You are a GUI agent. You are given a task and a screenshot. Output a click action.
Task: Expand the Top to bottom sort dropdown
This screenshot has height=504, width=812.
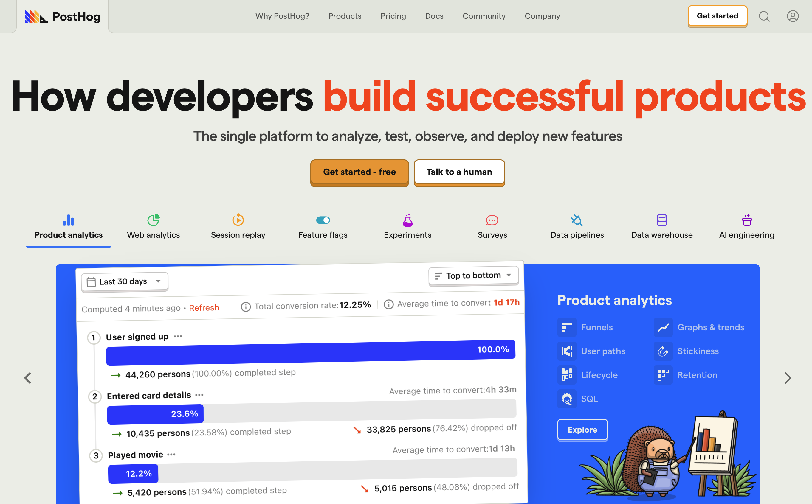[x=471, y=275]
